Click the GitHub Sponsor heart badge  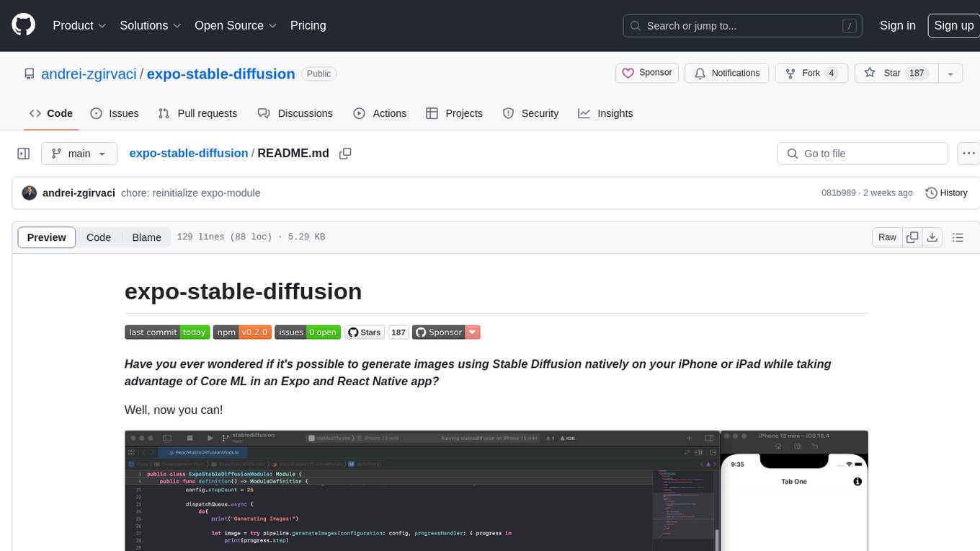pos(446,332)
